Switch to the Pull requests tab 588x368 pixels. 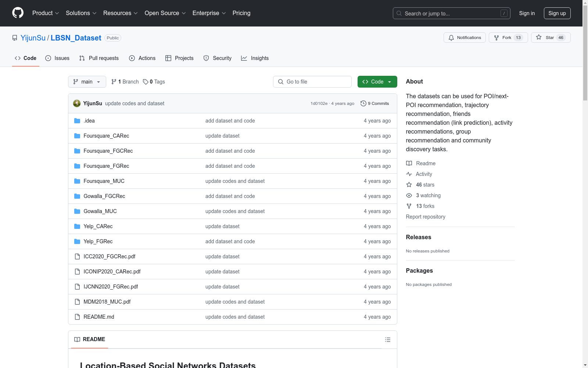pyautogui.click(x=99, y=58)
